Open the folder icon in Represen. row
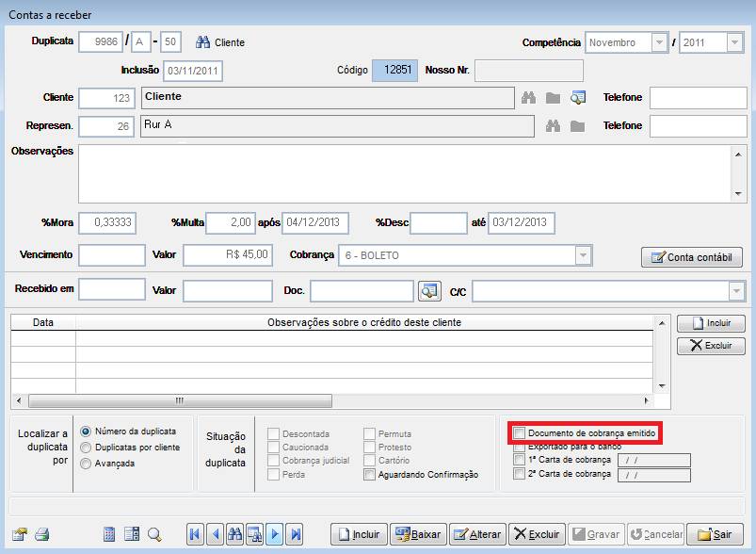 pyautogui.click(x=577, y=126)
